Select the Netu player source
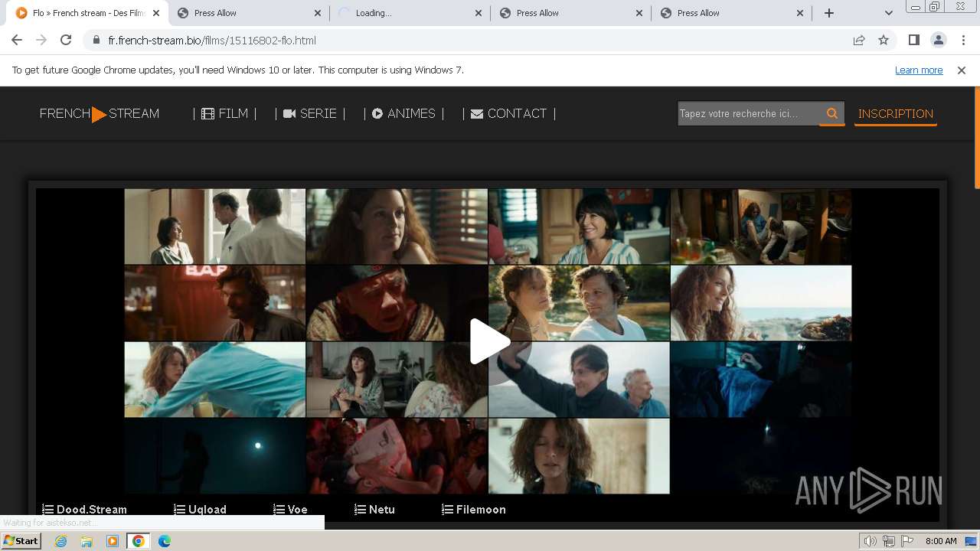The image size is (980, 551). pyautogui.click(x=374, y=510)
